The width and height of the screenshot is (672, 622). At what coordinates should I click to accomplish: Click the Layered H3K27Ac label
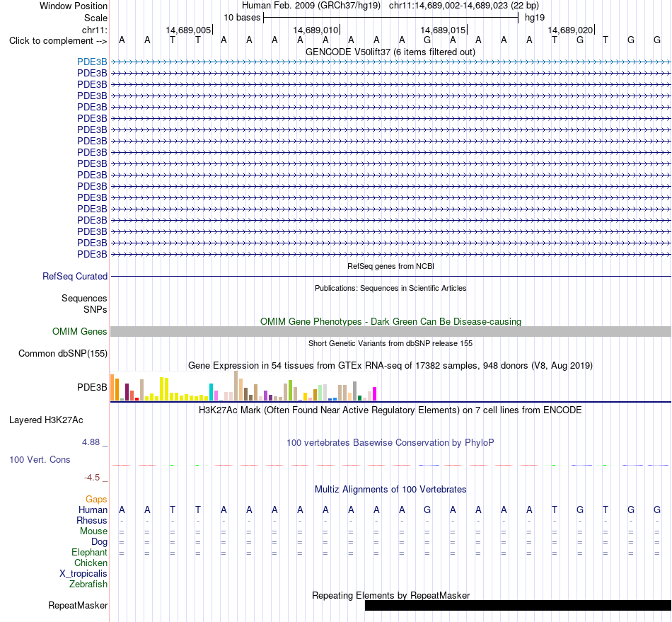pos(46,420)
